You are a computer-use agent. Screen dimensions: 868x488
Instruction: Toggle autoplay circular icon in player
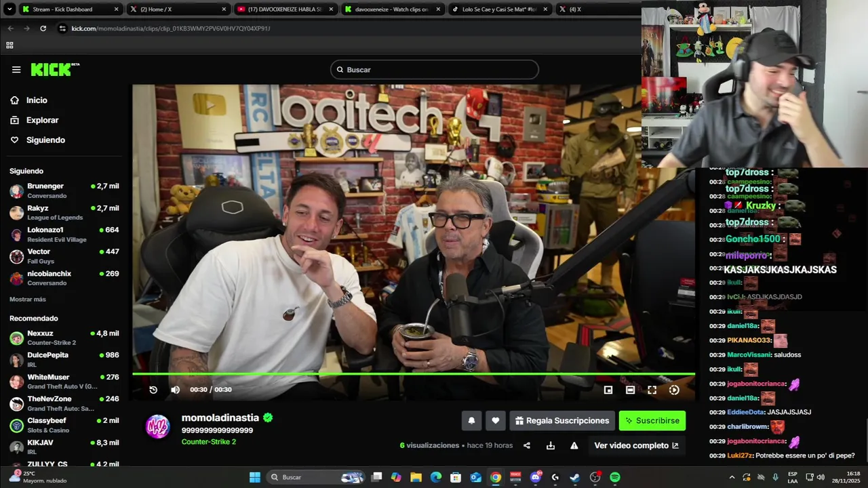click(674, 390)
